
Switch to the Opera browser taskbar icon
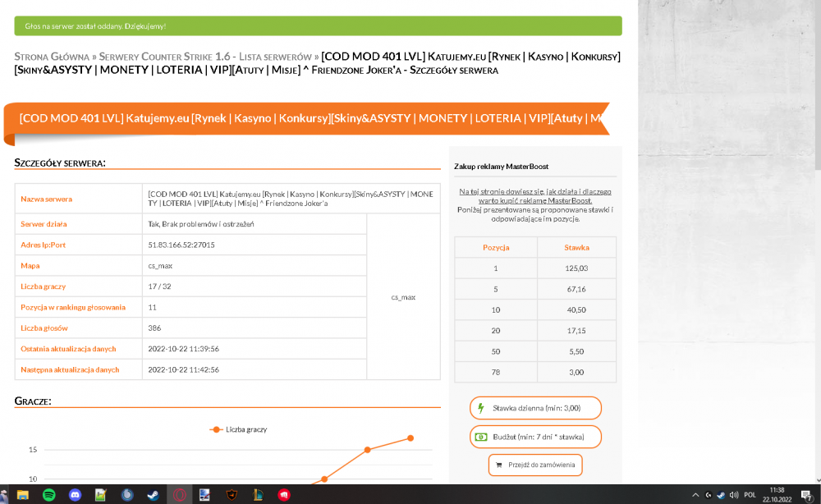click(x=179, y=495)
